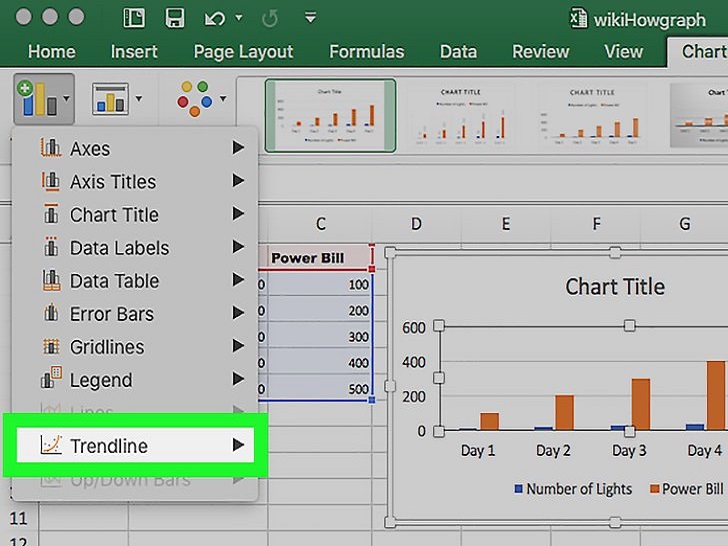Switch to the Data ribbon tab
The height and width of the screenshot is (546, 728).
(458, 52)
